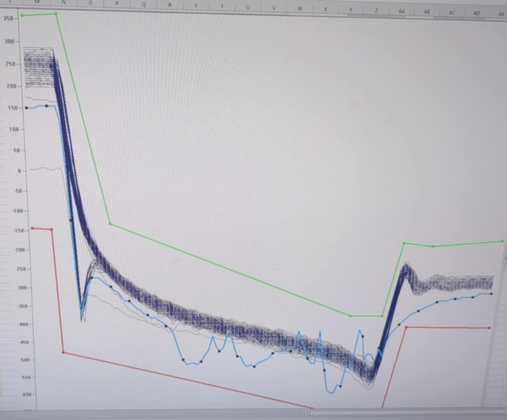Select column AD header
Screen dimensions: 507x420
click(x=477, y=13)
